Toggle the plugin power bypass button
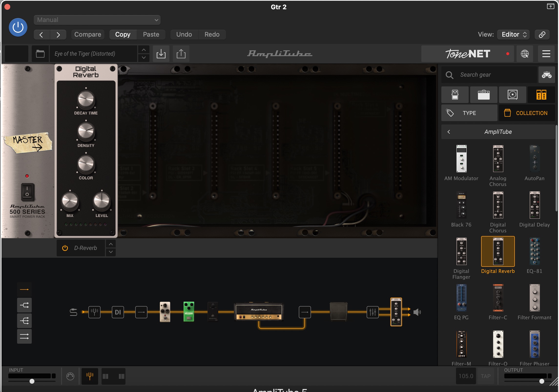This screenshot has width=559, height=392. pyautogui.click(x=18, y=27)
